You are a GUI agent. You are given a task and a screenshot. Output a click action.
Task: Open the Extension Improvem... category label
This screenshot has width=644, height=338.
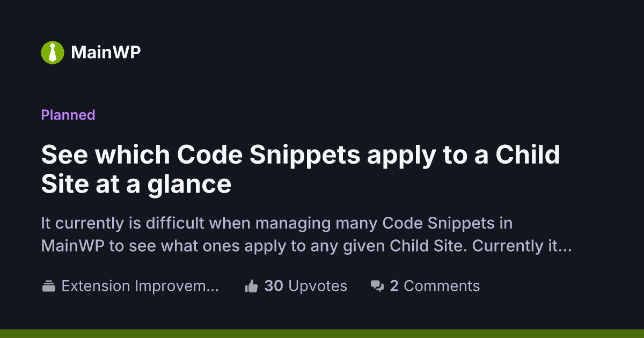pos(140,286)
